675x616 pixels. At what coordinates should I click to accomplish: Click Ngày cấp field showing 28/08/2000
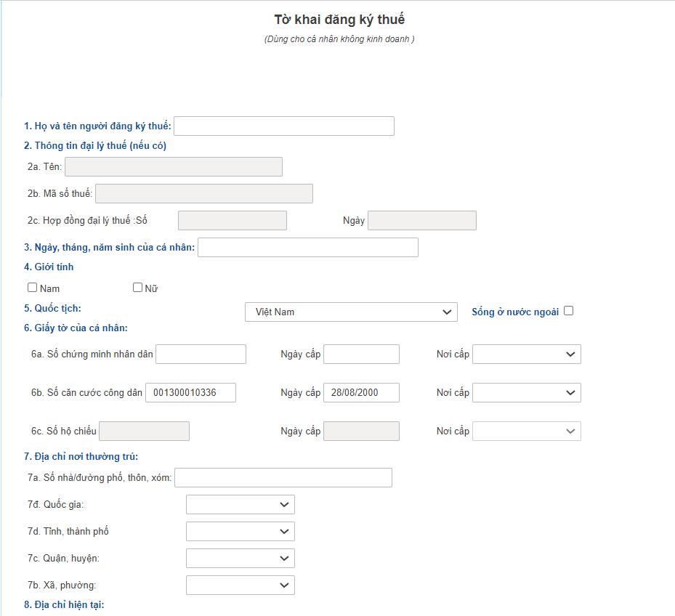(361, 392)
